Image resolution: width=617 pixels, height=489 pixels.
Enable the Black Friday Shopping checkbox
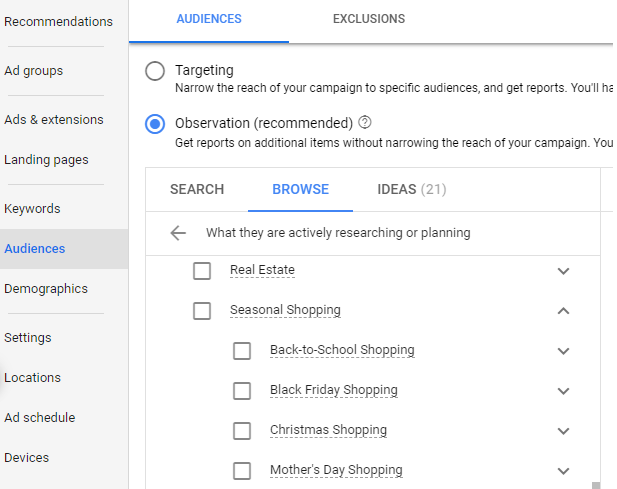tap(242, 391)
